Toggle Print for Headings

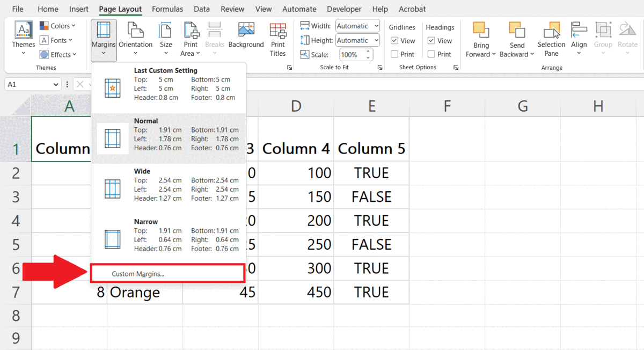click(432, 54)
